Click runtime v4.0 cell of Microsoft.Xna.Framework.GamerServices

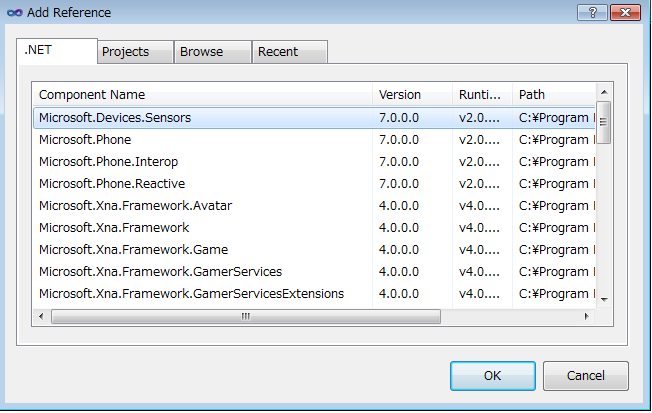point(479,272)
